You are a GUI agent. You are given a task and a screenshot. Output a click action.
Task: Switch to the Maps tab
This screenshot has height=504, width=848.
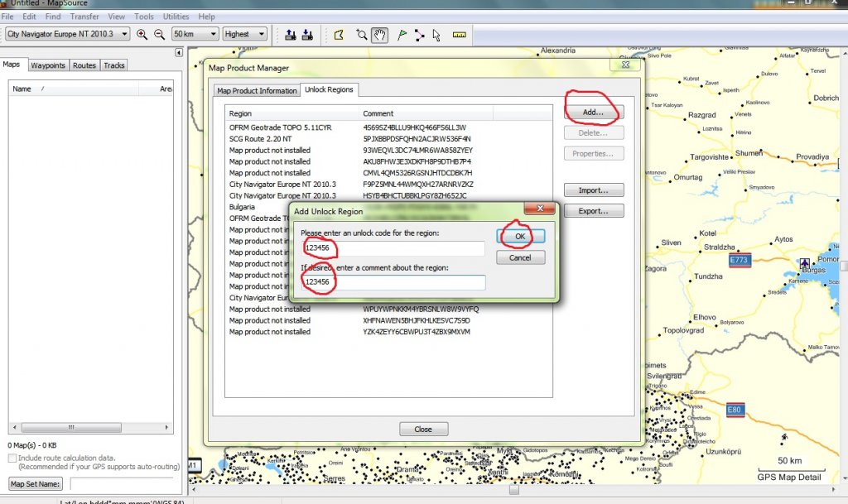pos(12,65)
